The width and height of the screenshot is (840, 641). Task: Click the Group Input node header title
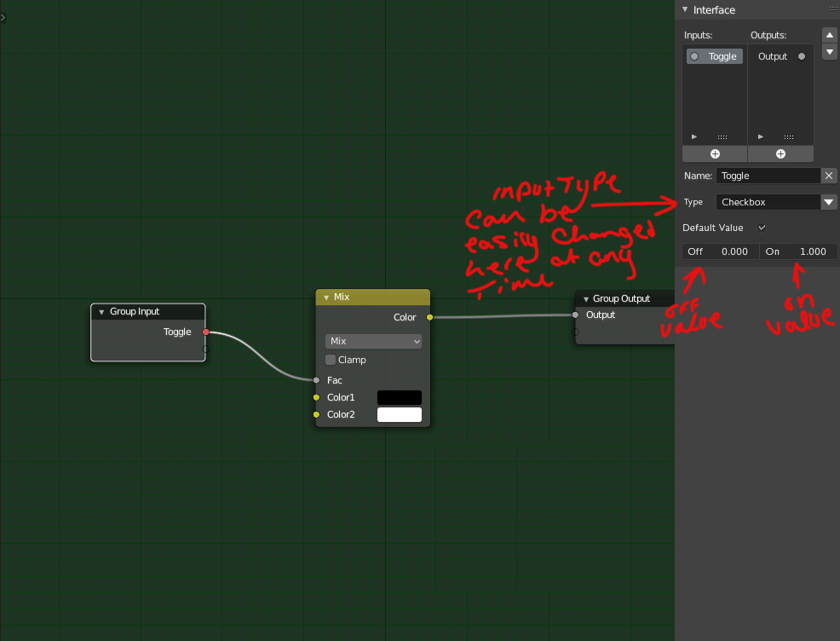(135, 311)
